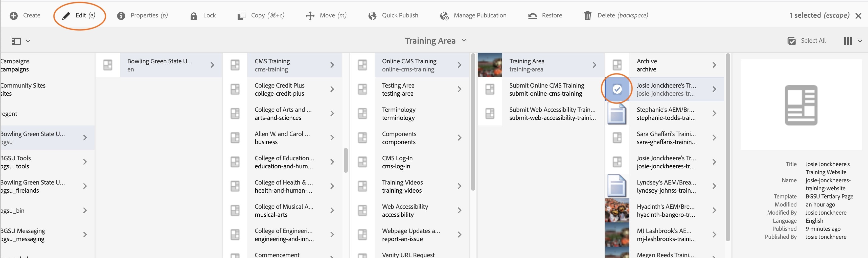Choose Quick Publish in the action bar
Viewport: 868px width, 258px height.
[x=393, y=15]
